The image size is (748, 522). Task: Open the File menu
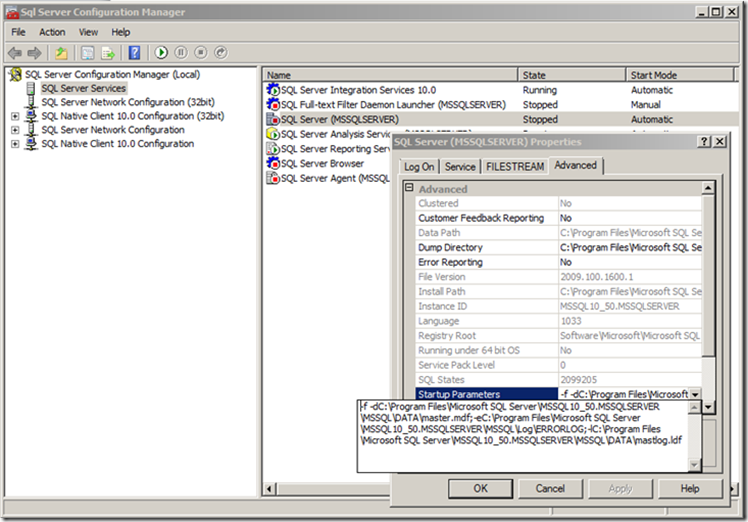18,32
